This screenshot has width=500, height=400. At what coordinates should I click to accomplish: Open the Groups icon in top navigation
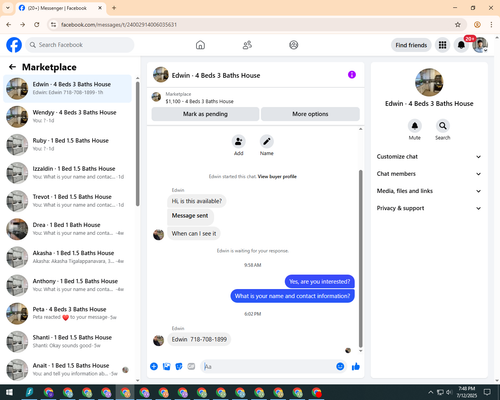click(294, 45)
